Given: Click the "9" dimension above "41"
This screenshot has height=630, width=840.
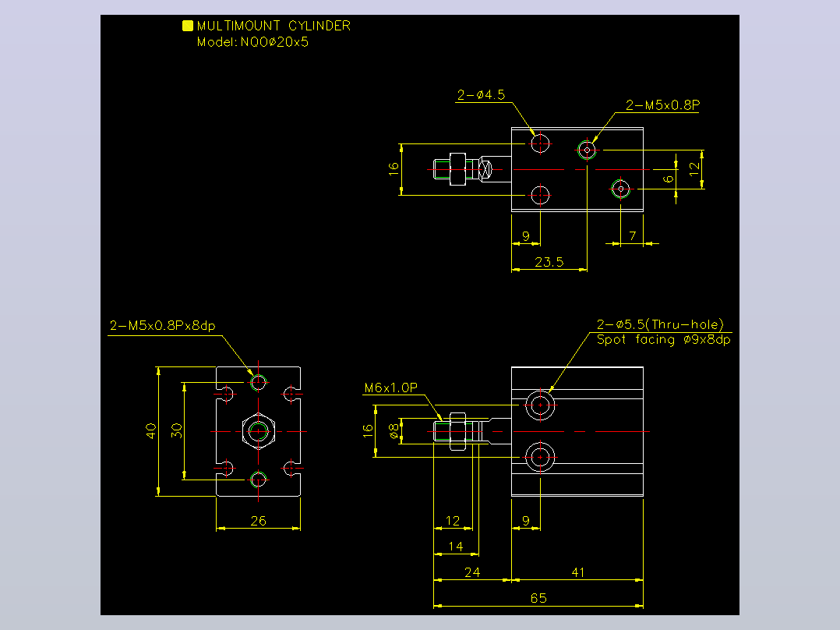Looking at the screenshot, I should click(x=525, y=521).
